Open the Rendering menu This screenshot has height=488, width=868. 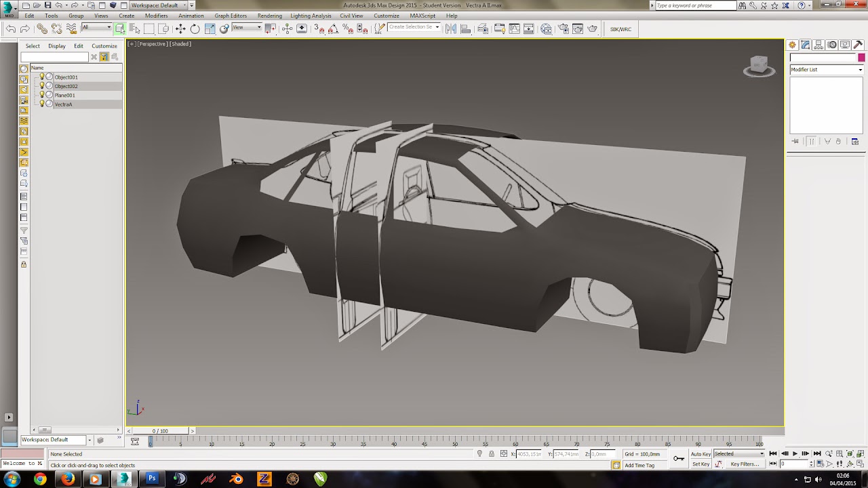[x=269, y=16]
